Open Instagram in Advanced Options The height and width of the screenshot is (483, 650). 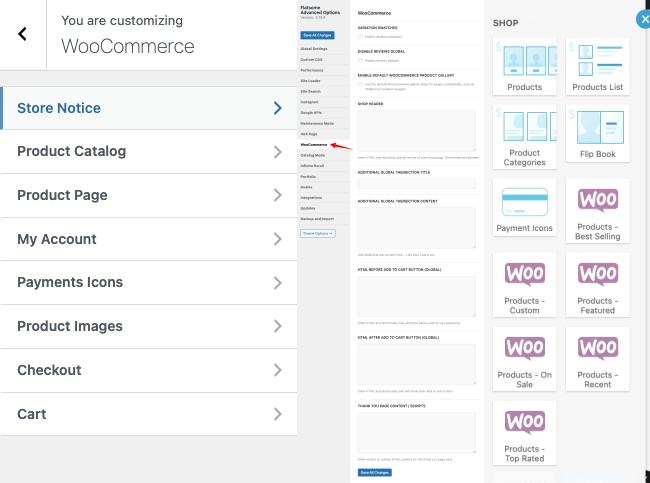[324, 102]
